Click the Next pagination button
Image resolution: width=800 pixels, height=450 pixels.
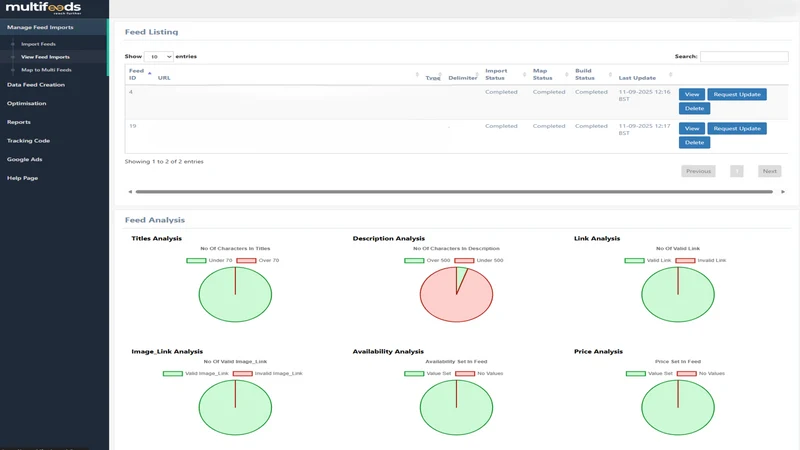click(769, 171)
